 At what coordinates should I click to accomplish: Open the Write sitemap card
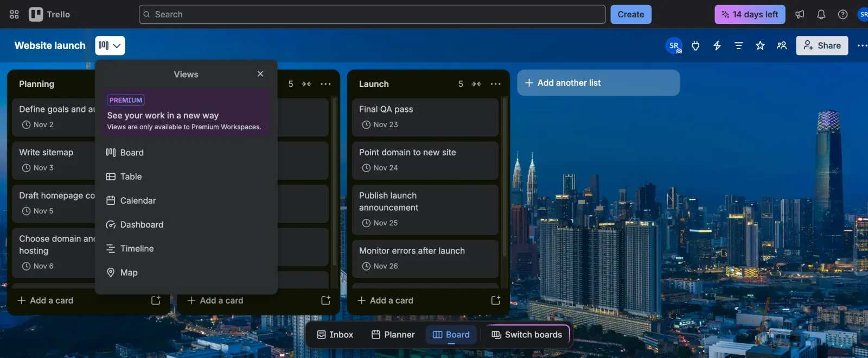[x=54, y=160]
